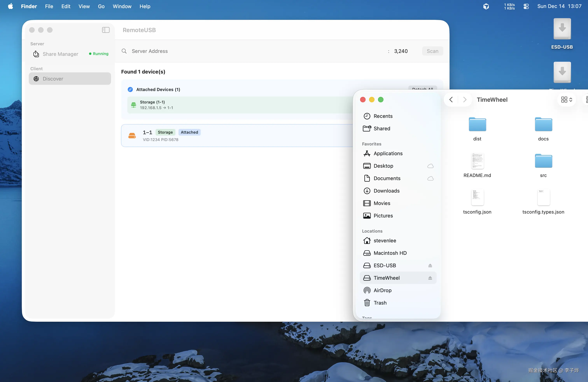
Task: Click the orange 1-1 storage drive icon
Action: coord(132,135)
